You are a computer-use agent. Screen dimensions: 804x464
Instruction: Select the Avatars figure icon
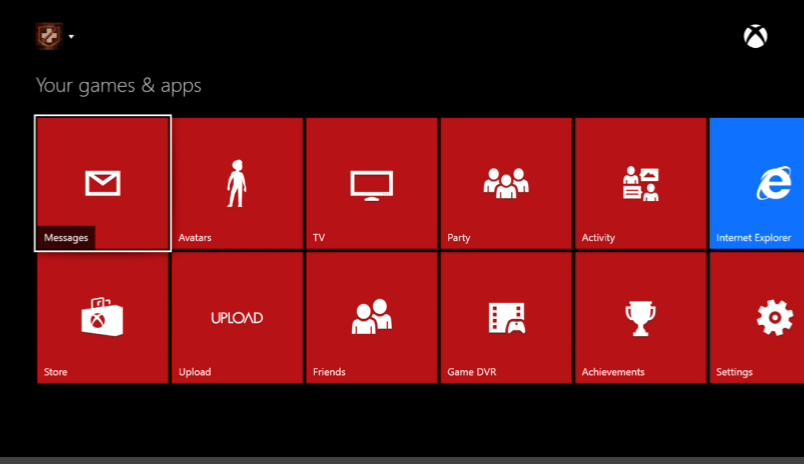pyautogui.click(x=236, y=183)
